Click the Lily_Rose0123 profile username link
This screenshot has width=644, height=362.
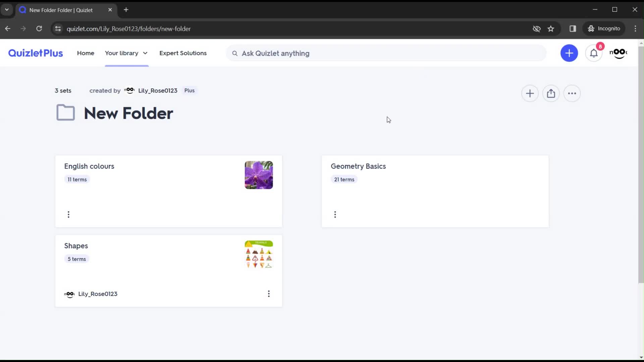[157, 90]
